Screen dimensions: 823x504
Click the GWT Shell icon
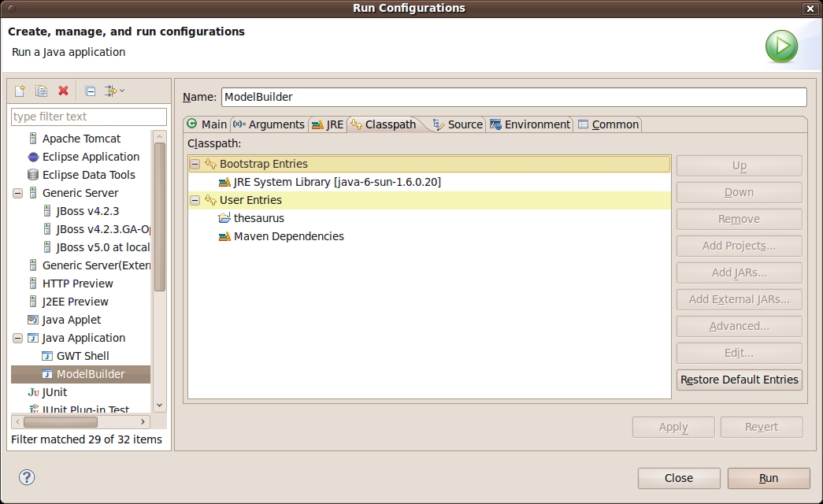[x=47, y=356]
